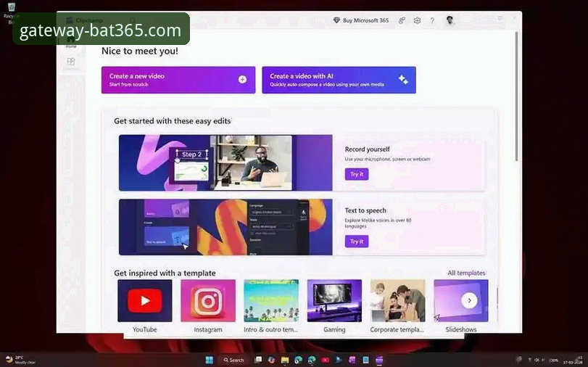Image resolution: width=588 pixels, height=367 pixels.
Task: Click the sparkle icon on Create video with AI
Action: (x=403, y=80)
